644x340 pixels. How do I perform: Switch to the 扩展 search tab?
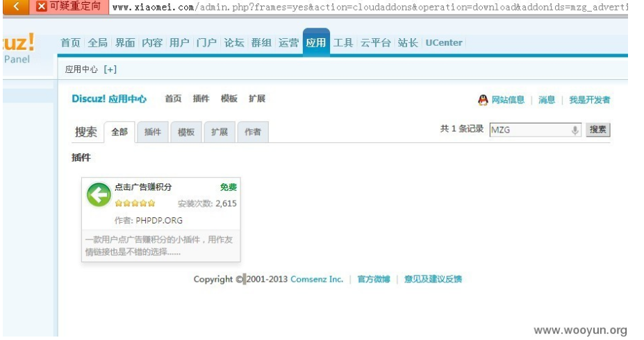220,132
